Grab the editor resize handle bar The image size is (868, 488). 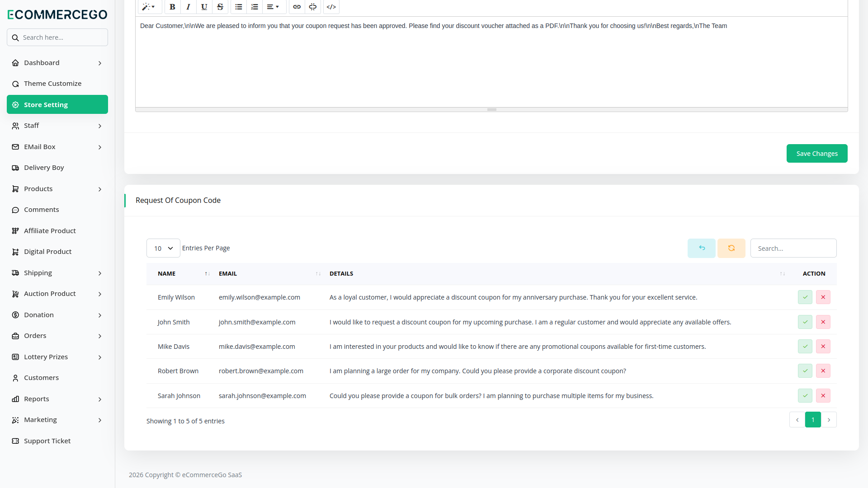(x=491, y=109)
